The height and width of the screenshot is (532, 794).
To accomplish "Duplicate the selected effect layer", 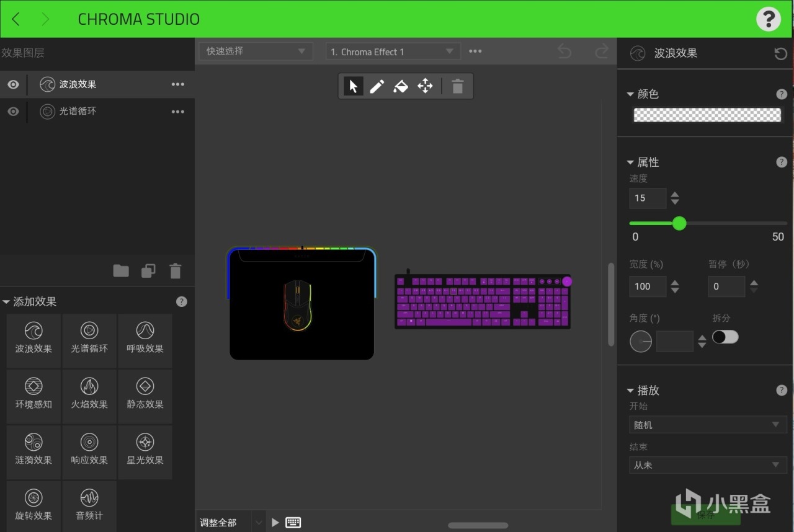I will [148, 270].
